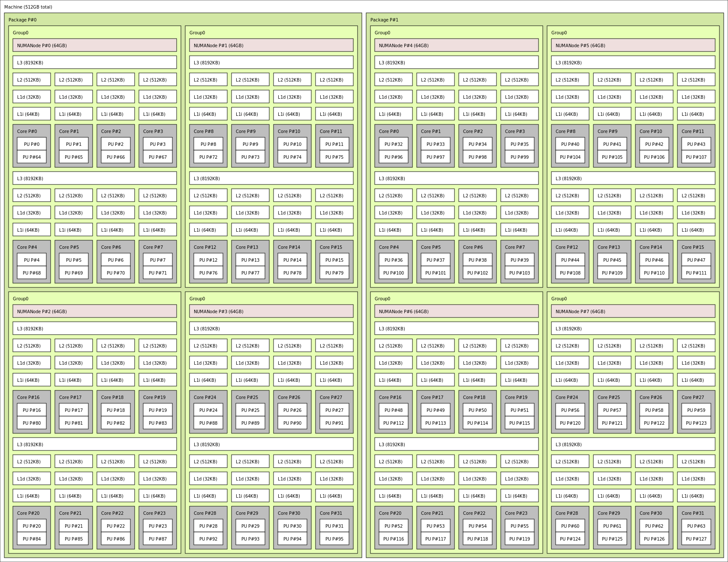Select NUMANode P#7 (64GB)
728x562 pixels.
[633, 311]
